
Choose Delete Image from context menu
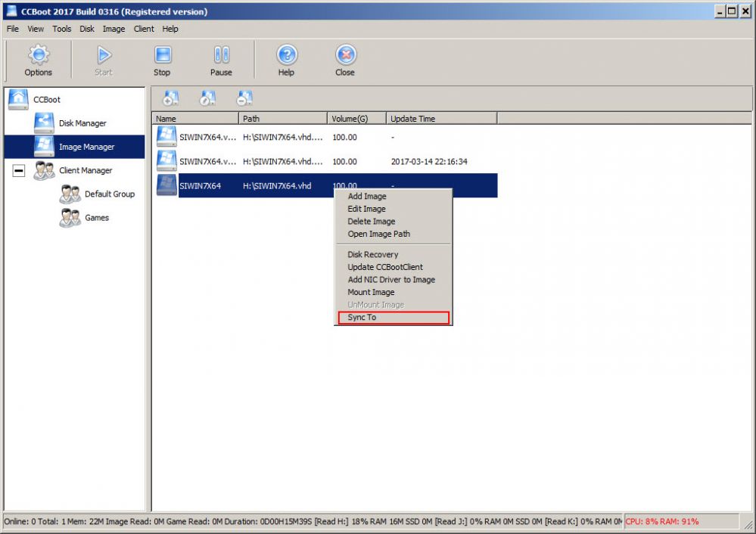coord(394,221)
